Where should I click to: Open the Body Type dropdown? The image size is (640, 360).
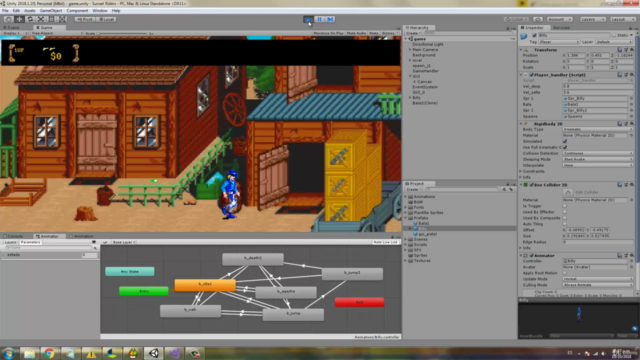tap(598, 129)
